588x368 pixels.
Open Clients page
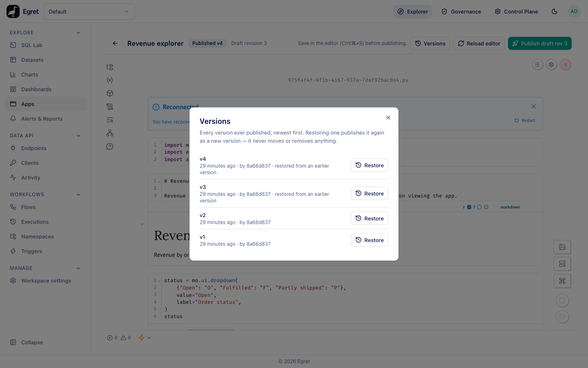pyautogui.click(x=46, y=163)
